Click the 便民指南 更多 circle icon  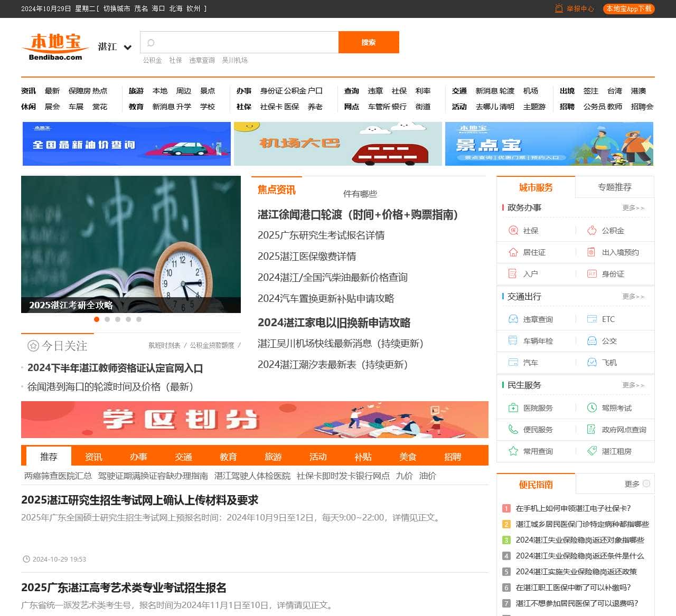[x=646, y=484]
